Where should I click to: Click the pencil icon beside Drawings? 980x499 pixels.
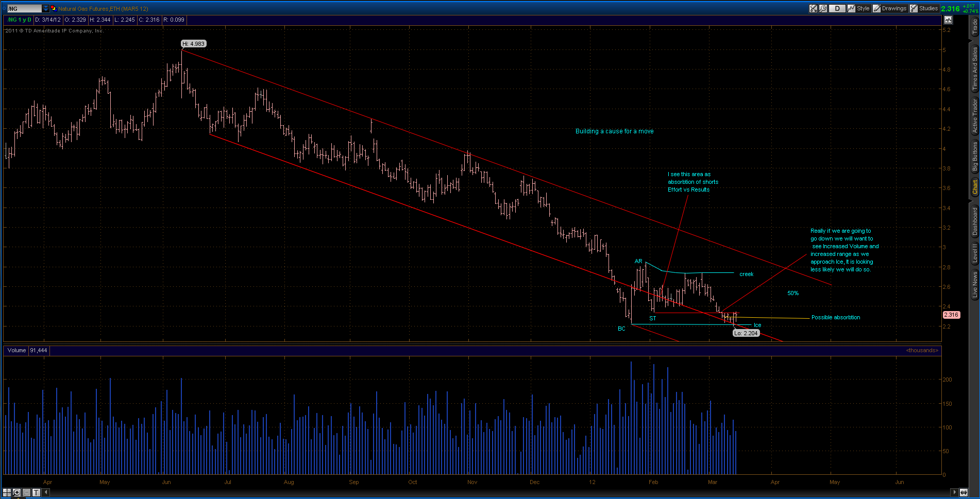pos(876,8)
